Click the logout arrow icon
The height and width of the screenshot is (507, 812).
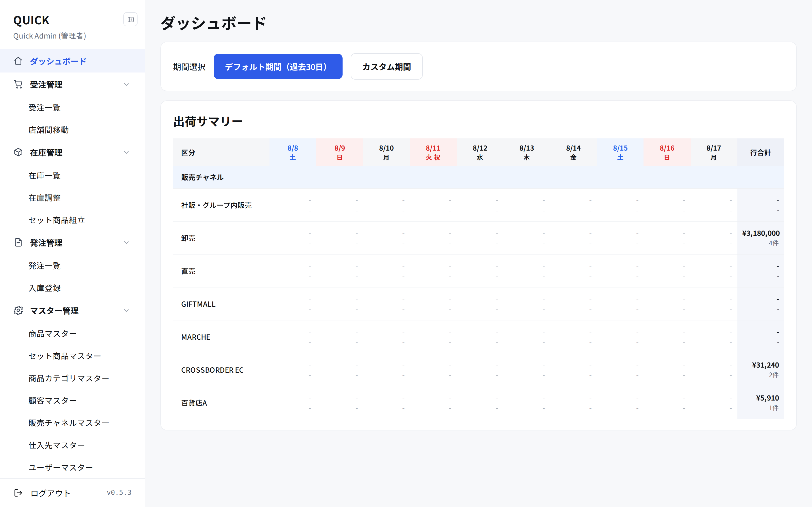tap(18, 493)
